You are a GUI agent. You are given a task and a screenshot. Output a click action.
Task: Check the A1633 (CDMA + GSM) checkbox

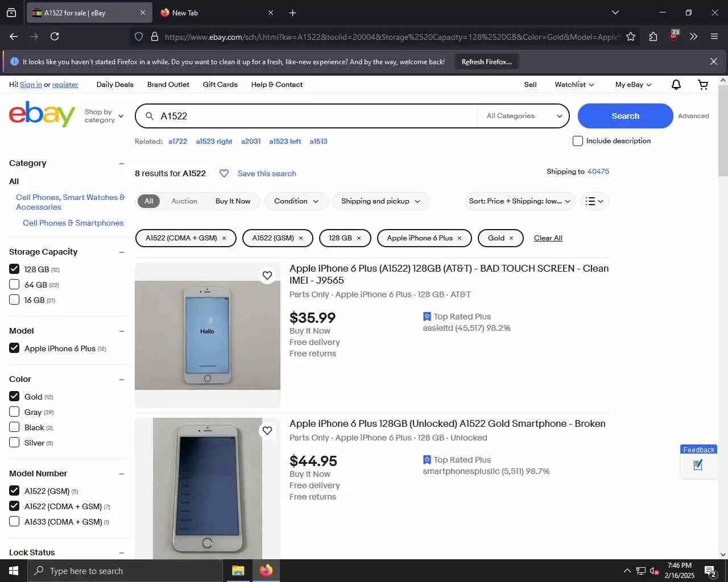(x=14, y=521)
